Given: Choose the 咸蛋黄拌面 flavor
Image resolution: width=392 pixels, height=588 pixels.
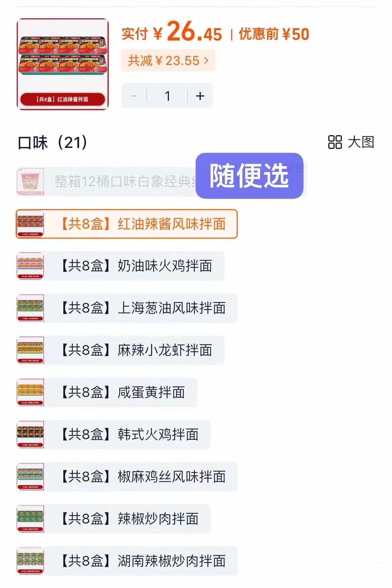Looking at the screenshot, I should coord(107,393).
